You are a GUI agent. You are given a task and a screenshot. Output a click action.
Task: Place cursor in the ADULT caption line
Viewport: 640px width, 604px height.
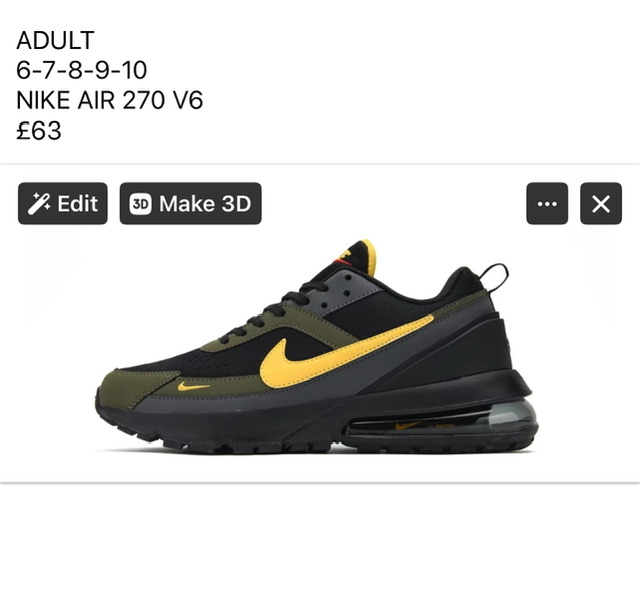click(55, 40)
